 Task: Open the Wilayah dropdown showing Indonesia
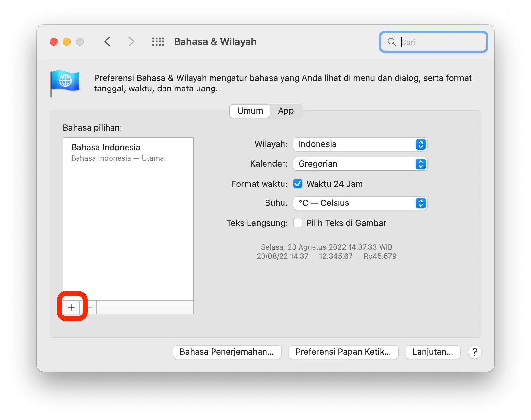click(x=360, y=144)
